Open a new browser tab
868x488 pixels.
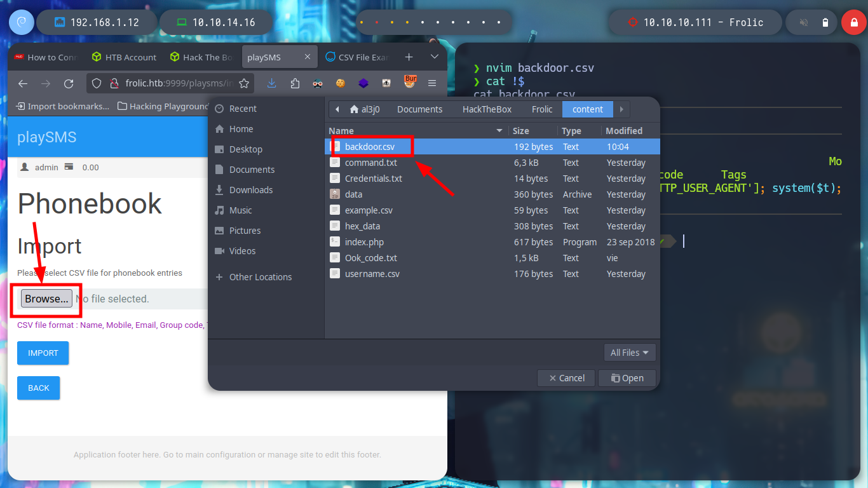409,57
